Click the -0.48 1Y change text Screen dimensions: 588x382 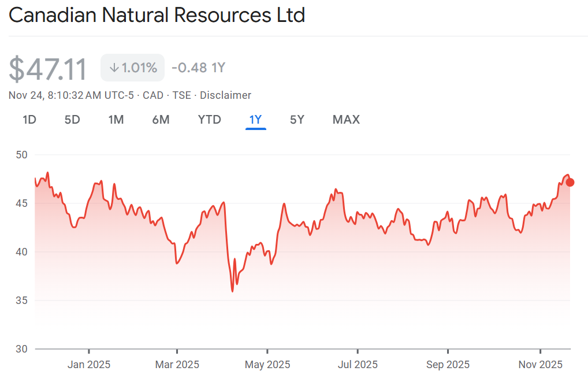point(198,68)
